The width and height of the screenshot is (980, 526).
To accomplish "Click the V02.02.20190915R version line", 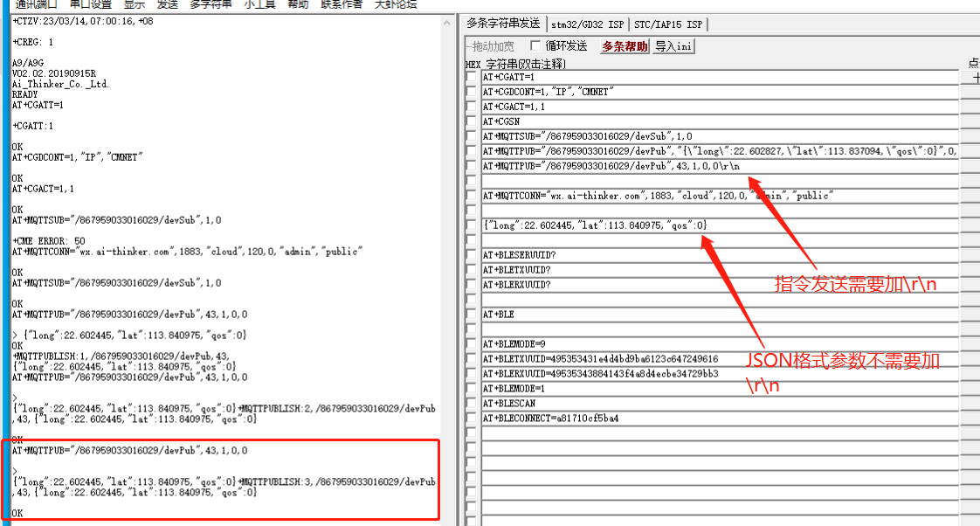I will point(54,73).
